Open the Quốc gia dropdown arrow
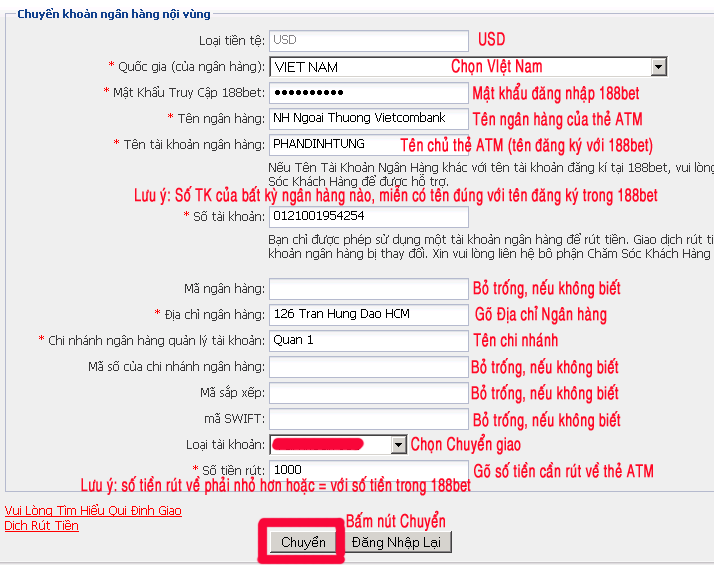 coord(658,67)
